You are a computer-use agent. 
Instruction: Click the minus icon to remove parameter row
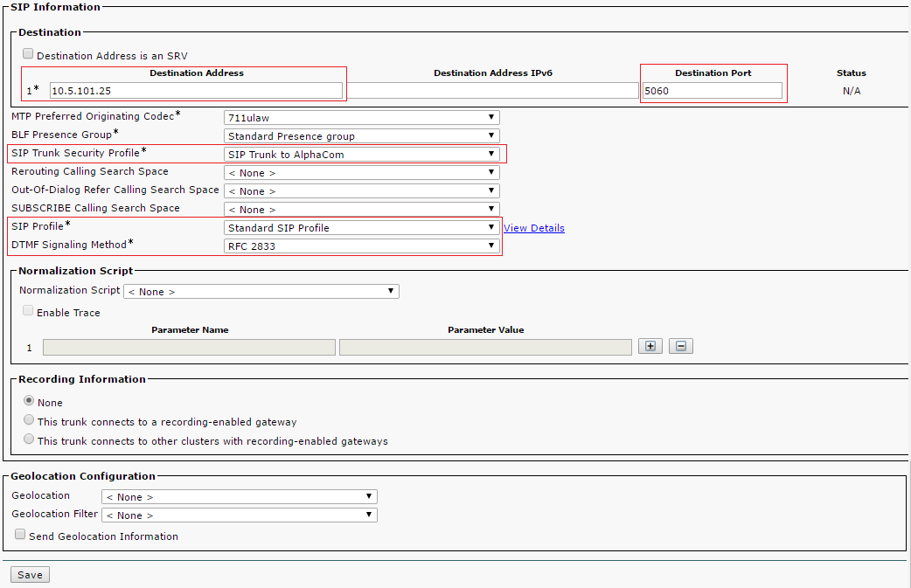[x=680, y=346]
